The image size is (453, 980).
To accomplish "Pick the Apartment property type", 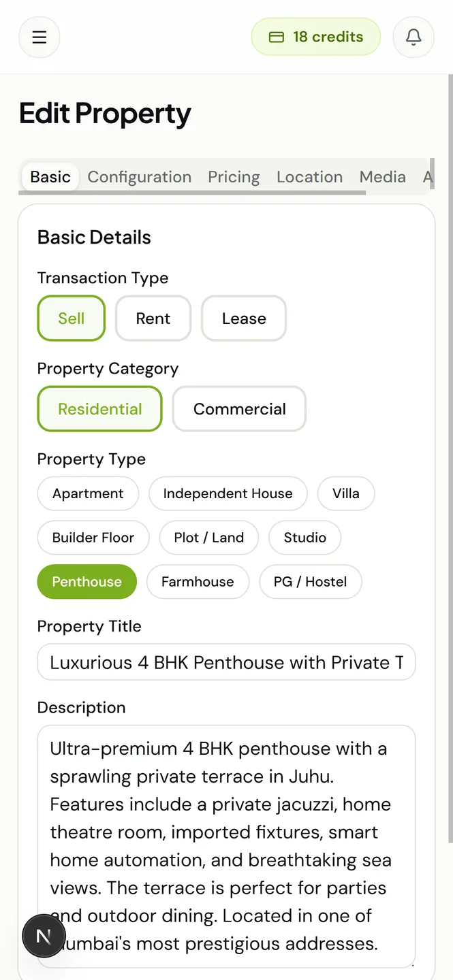I will [x=88, y=493].
